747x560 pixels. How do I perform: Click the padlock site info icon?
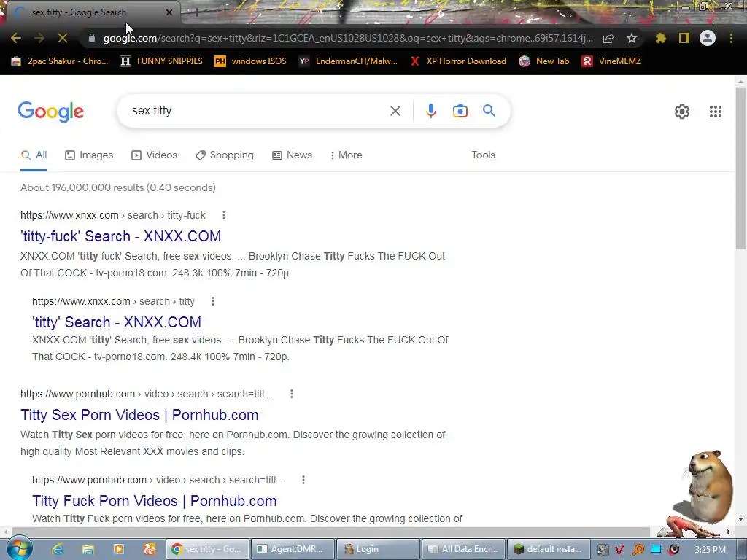(92, 38)
